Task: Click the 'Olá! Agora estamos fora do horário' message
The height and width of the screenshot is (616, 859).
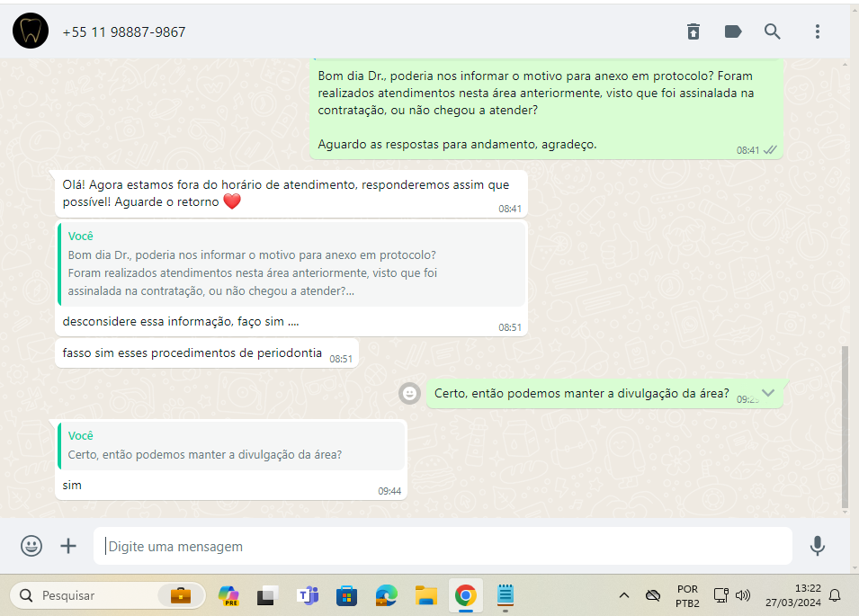Action: tap(291, 193)
